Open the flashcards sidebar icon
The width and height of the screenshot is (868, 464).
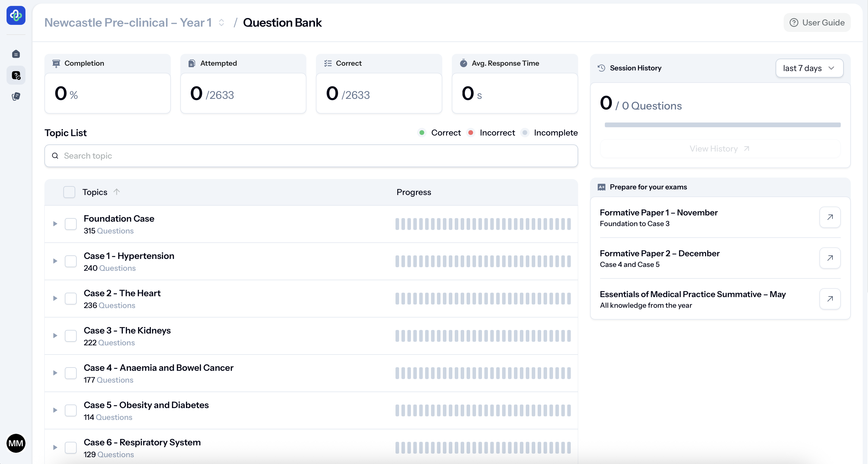coord(16,96)
